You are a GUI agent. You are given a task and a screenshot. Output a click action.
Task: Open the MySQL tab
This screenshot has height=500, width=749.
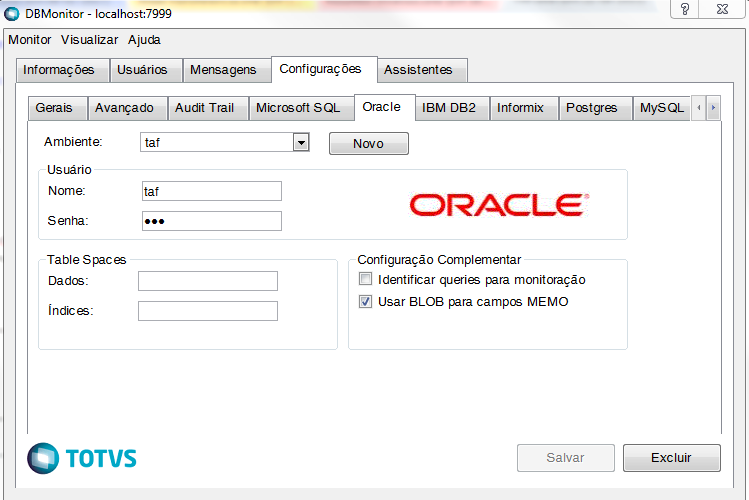pos(662,108)
